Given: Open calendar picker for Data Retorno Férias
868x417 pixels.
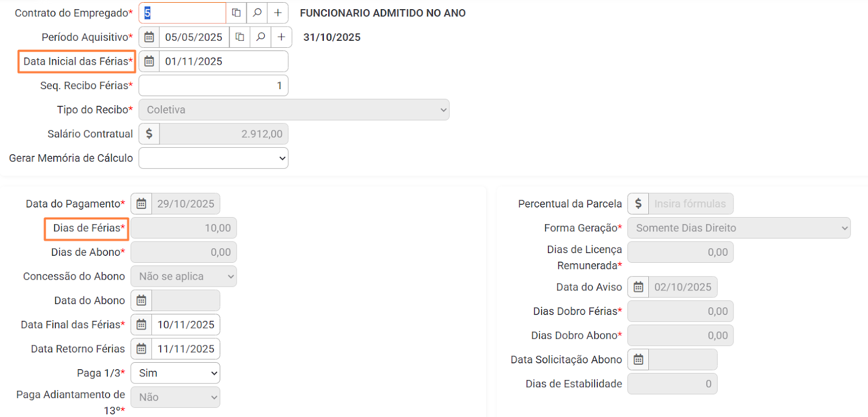Looking at the screenshot, I should (x=142, y=349).
